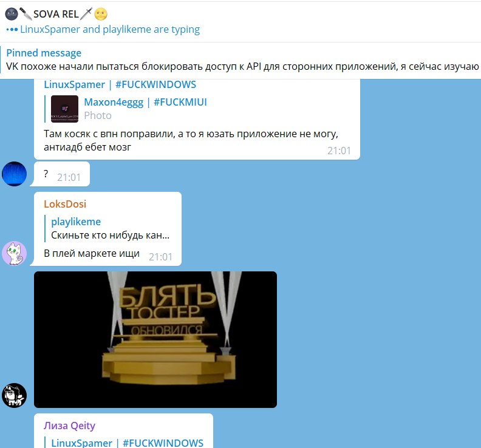Viewport: 481px width, 448px height.
Task: Jump to the quoted Maxon4eggg | #FUCKMIUI message
Action: (x=145, y=102)
